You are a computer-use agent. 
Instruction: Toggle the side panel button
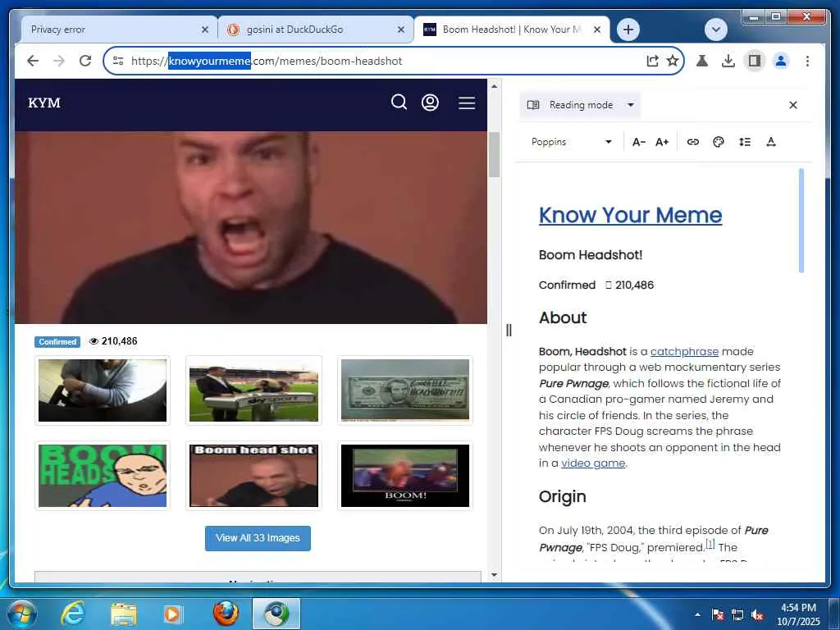(x=755, y=61)
